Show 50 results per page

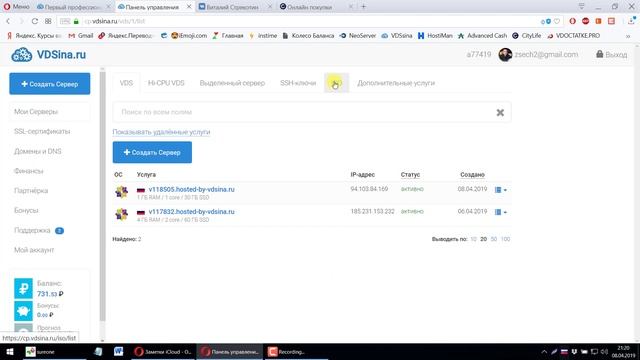click(x=493, y=239)
